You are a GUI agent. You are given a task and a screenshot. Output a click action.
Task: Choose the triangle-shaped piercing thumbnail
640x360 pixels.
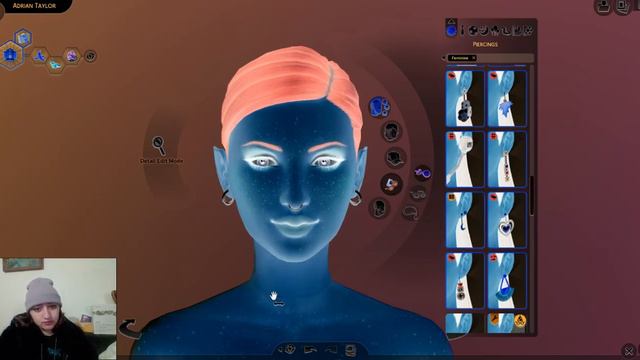click(507, 281)
